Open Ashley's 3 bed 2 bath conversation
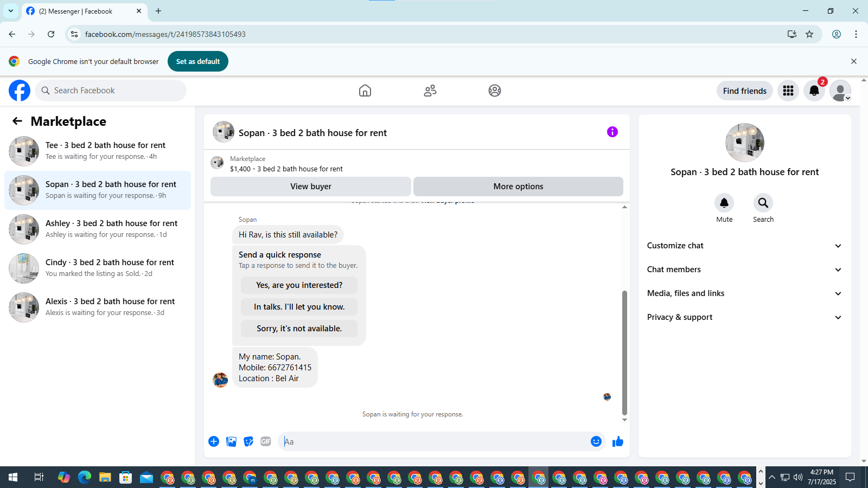The width and height of the screenshot is (868, 488). pos(98,229)
